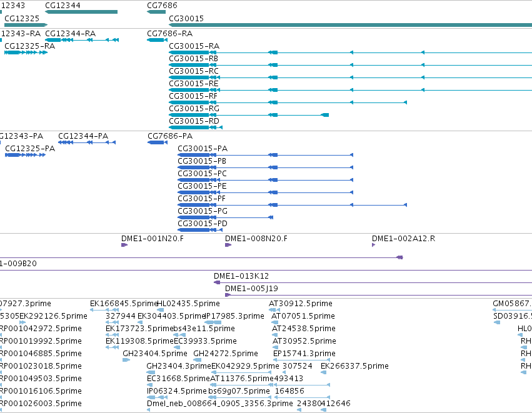Click EST EK119308.5prime

(139, 341)
